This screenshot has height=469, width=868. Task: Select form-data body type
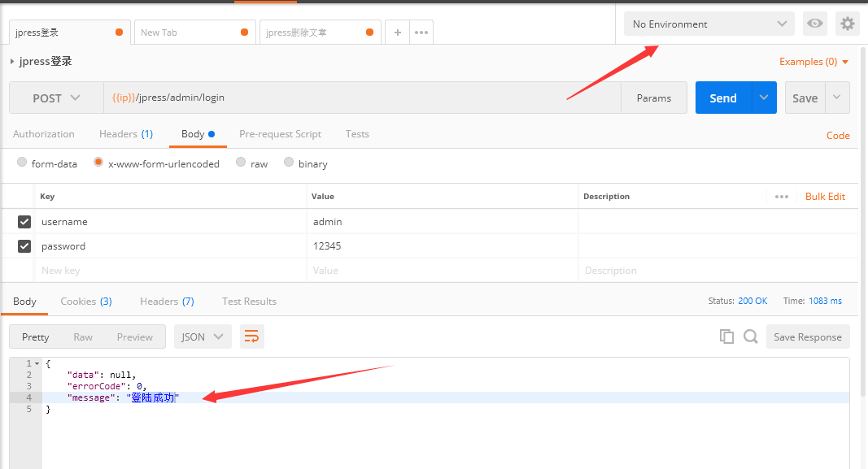tap(22, 162)
